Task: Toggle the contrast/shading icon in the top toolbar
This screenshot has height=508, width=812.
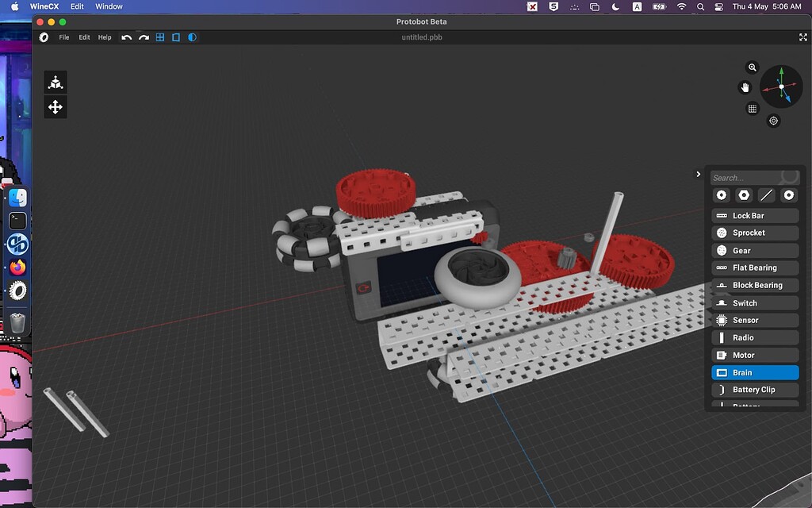Action: coord(191,37)
